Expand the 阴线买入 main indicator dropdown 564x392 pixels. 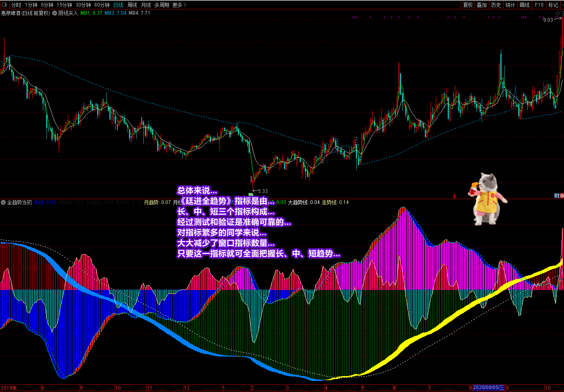(x=55, y=13)
